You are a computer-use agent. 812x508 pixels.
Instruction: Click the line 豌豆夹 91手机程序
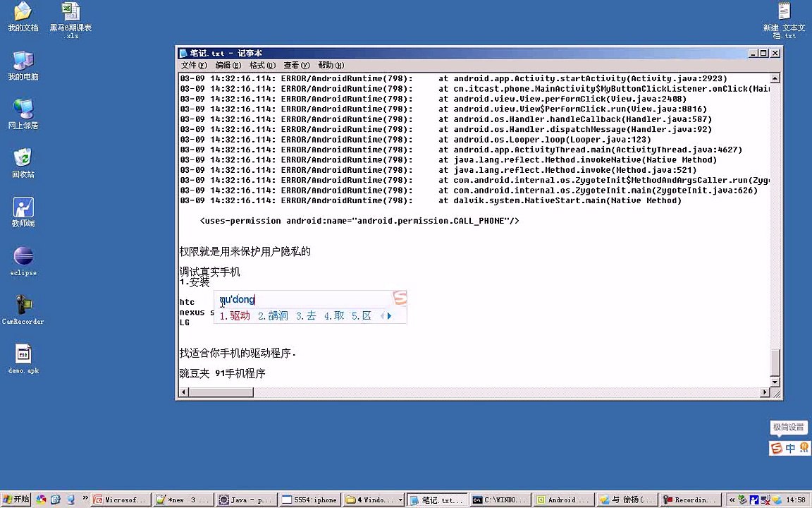(222, 373)
